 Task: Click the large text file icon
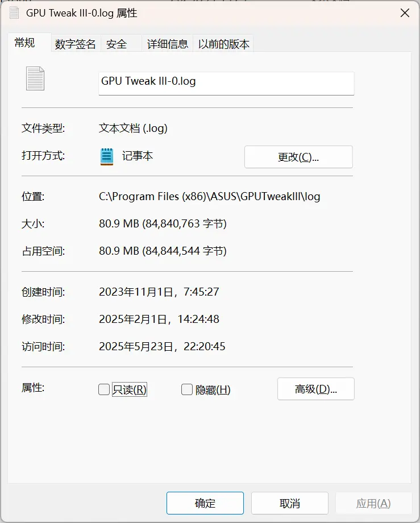point(35,78)
